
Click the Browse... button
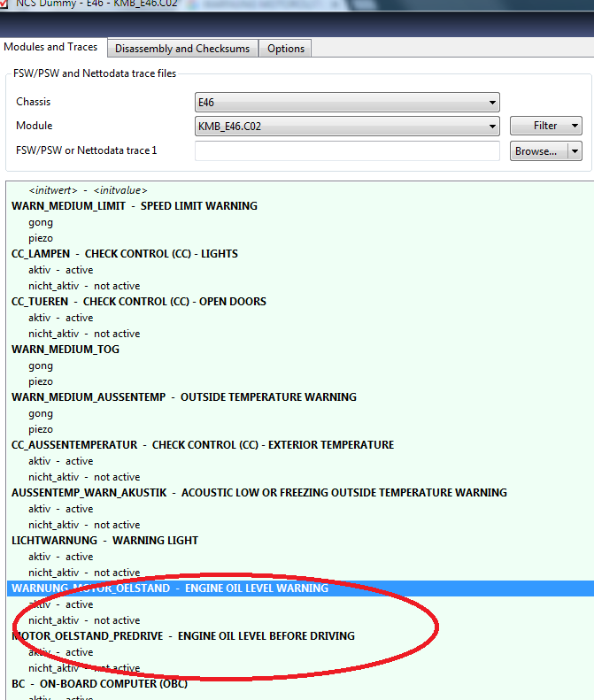[x=536, y=151]
